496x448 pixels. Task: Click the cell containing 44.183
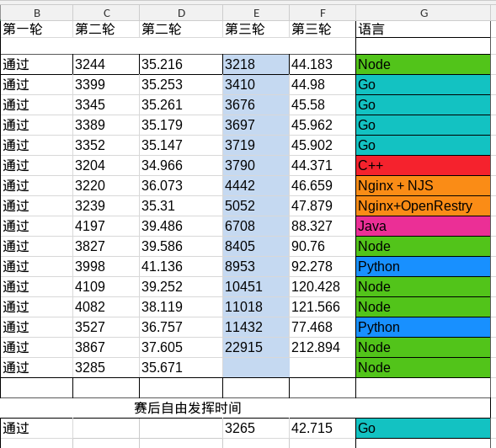pos(323,65)
